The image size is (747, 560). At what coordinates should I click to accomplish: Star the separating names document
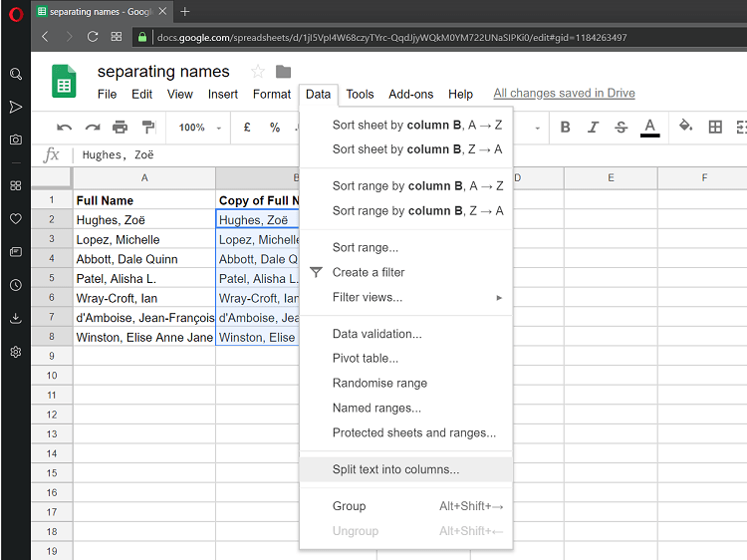tap(258, 72)
